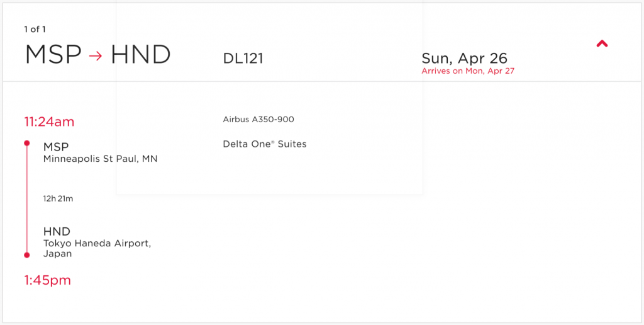Image resolution: width=644 pixels, height=325 pixels.
Task: Select the Airbus A350-900 aircraft text
Action: 258,120
